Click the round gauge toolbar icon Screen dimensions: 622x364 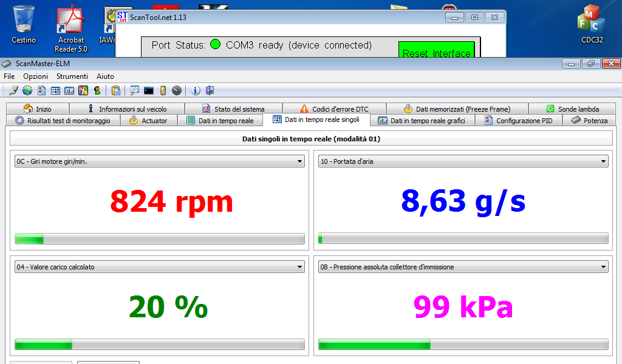(177, 90)
